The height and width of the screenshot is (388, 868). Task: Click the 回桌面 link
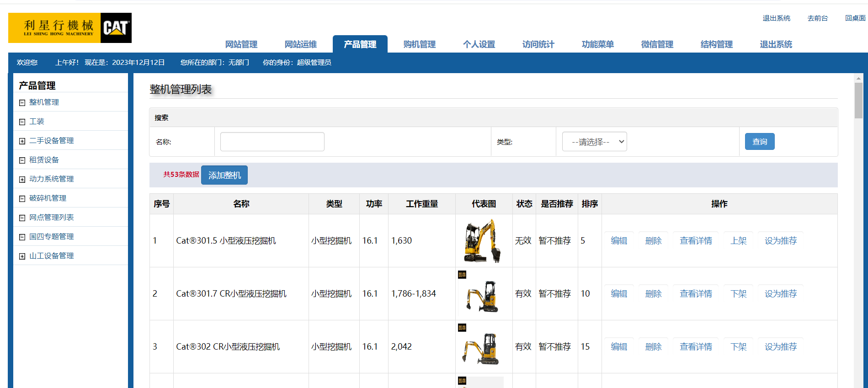[x=855, y=18]
